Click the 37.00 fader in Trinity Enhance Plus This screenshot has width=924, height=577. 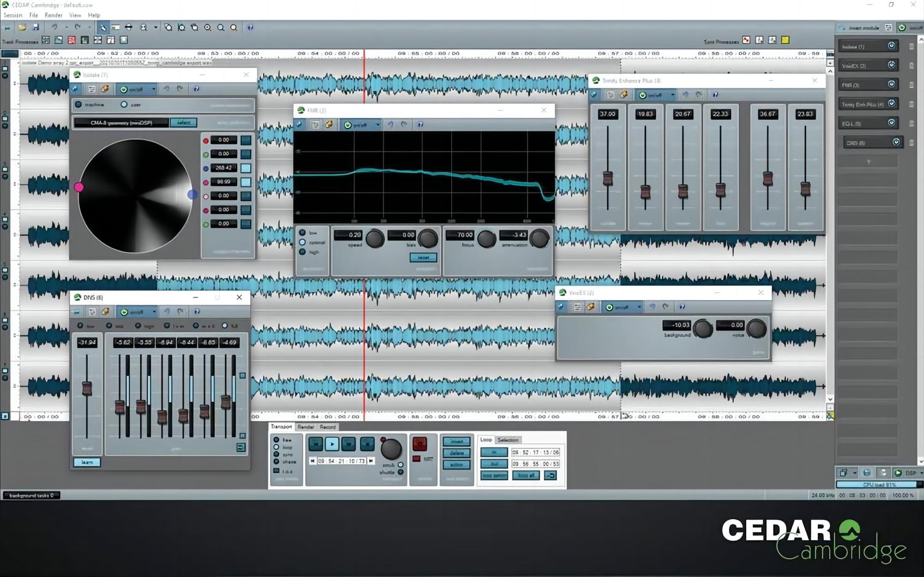pos(608,178)
